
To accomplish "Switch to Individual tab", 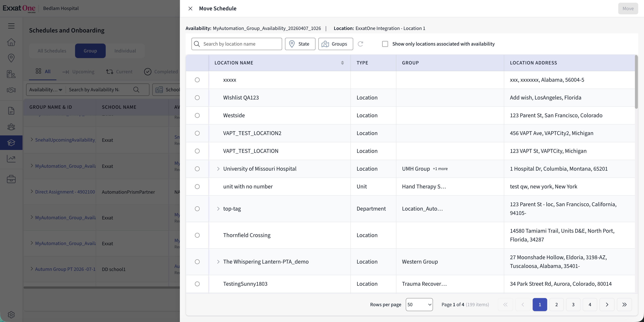I will [x=125, y=51].
